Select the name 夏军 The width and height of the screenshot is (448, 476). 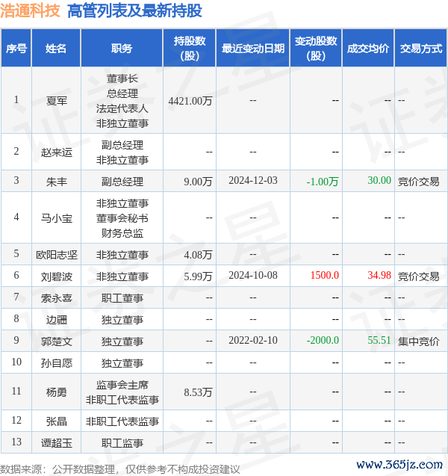pyautogui.click(x=57, y=101)
